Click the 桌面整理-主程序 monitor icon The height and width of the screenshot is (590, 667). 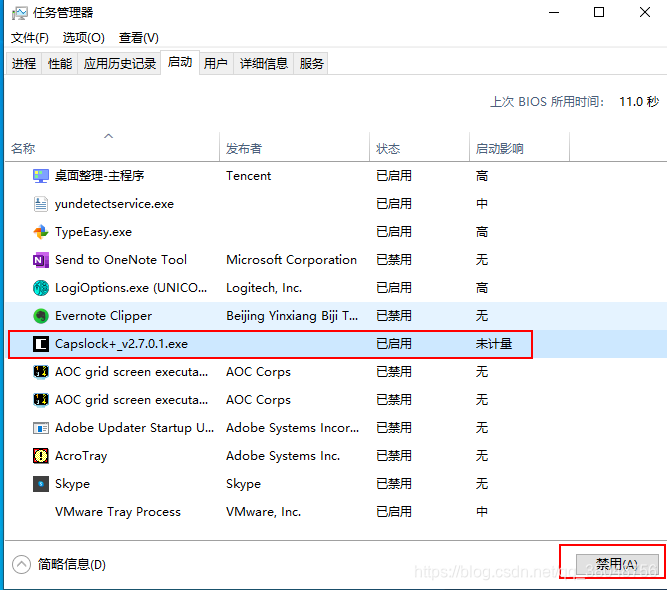[x=41, y=176]
